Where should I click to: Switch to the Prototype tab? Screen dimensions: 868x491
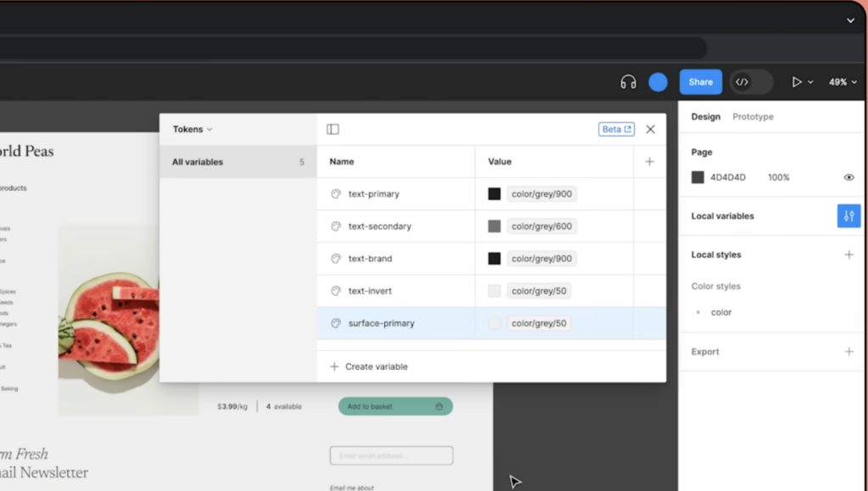[x=753, y=117]
